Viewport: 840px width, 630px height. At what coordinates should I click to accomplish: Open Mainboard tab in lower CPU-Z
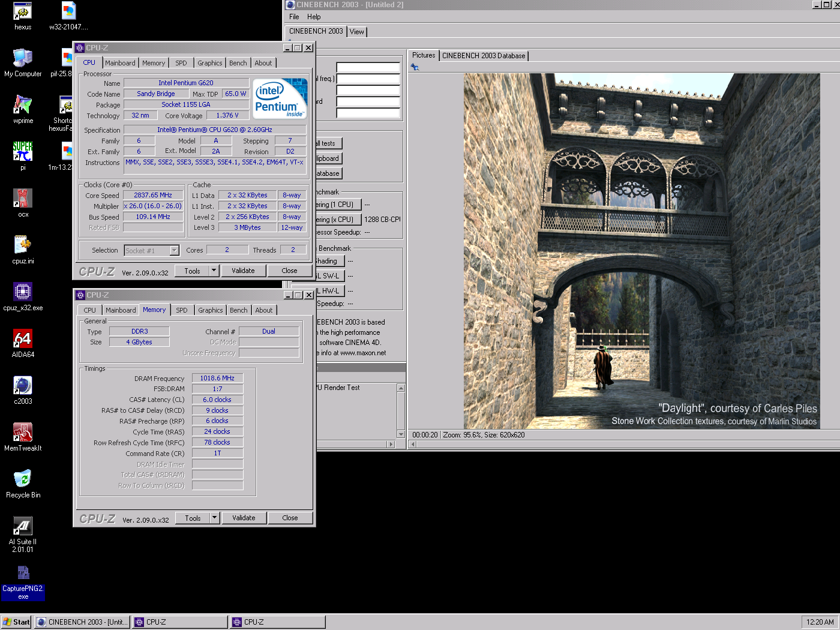click(121, 310)
